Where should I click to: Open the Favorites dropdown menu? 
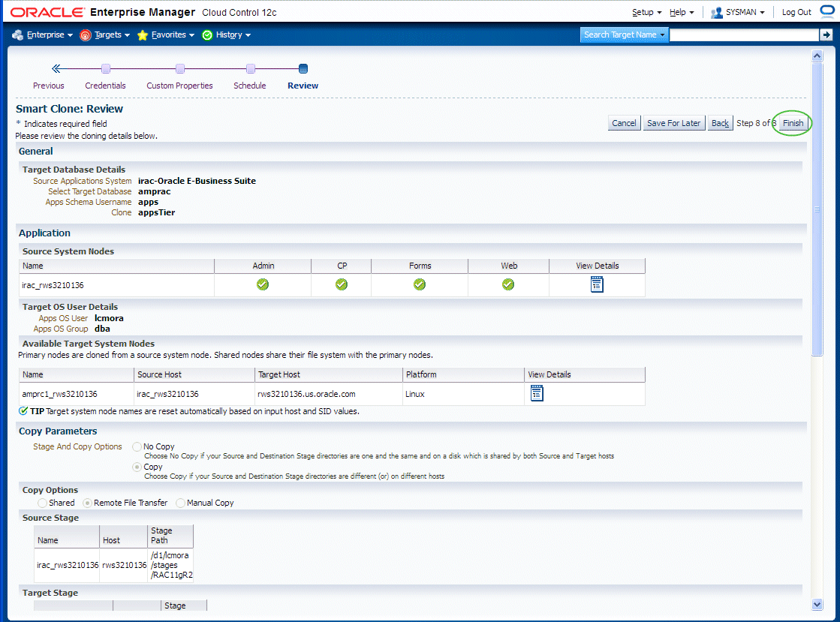point(173,35)
